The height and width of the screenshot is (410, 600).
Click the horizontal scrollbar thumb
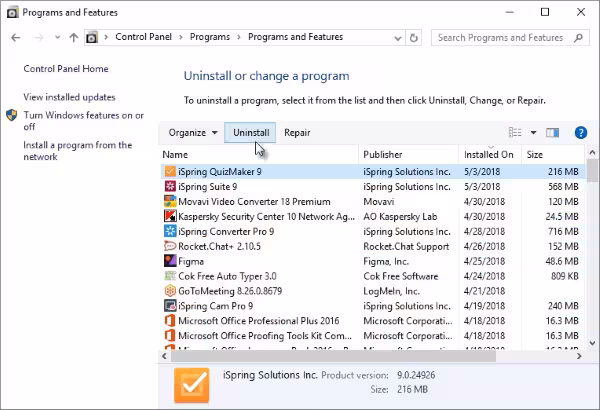[x=333, y=356]
